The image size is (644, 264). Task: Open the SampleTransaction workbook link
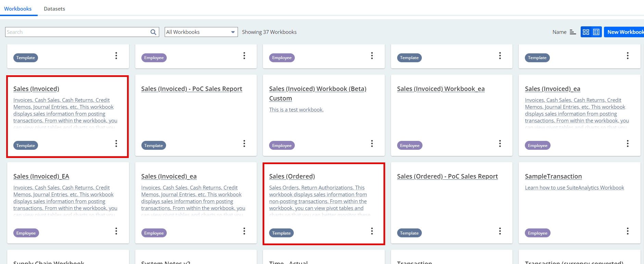pos(554,176)
